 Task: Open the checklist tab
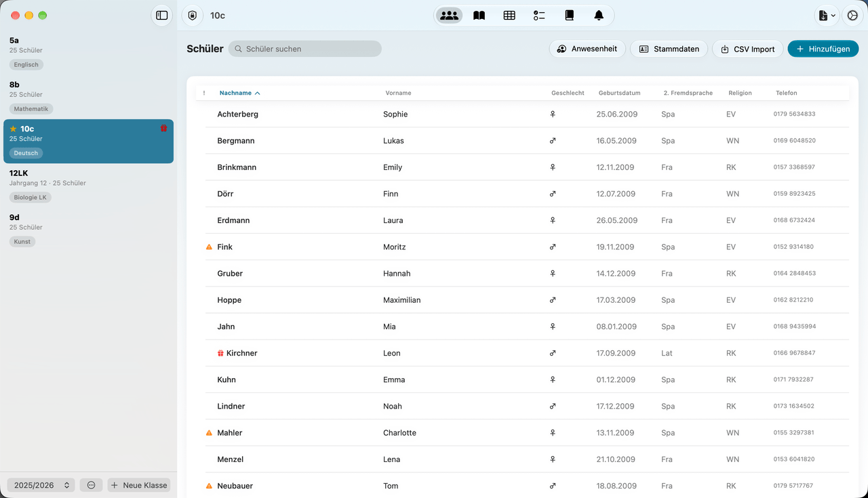tap(539, 15)
